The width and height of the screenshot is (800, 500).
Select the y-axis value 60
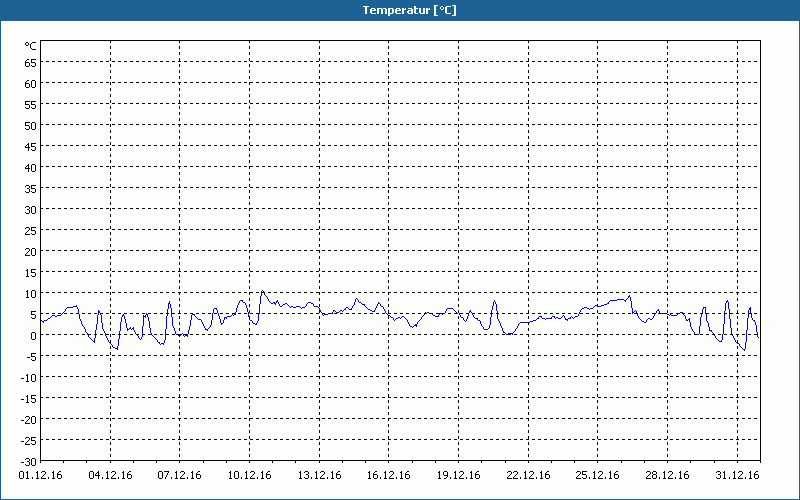point(31,83)
